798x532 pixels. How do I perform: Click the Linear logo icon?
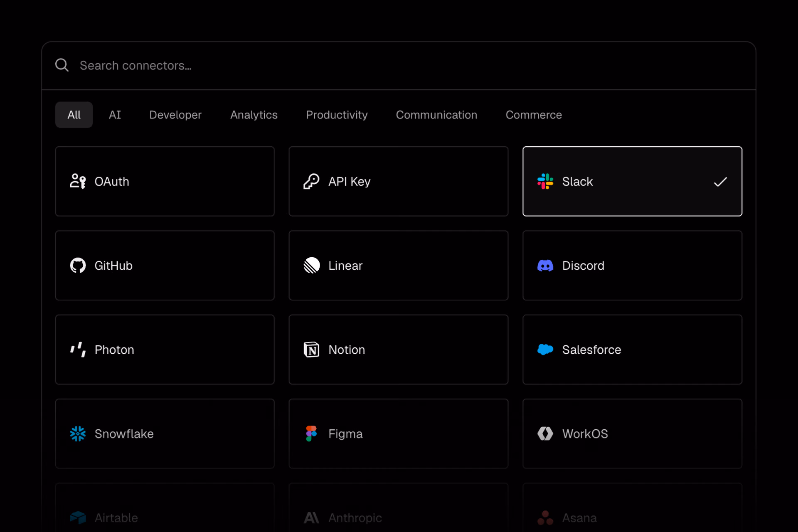(x=312, y=266)
